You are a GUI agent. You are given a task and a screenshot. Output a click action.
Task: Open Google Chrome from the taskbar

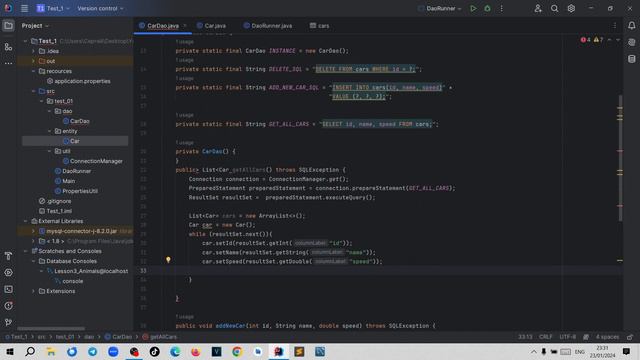tap(237, 351)
